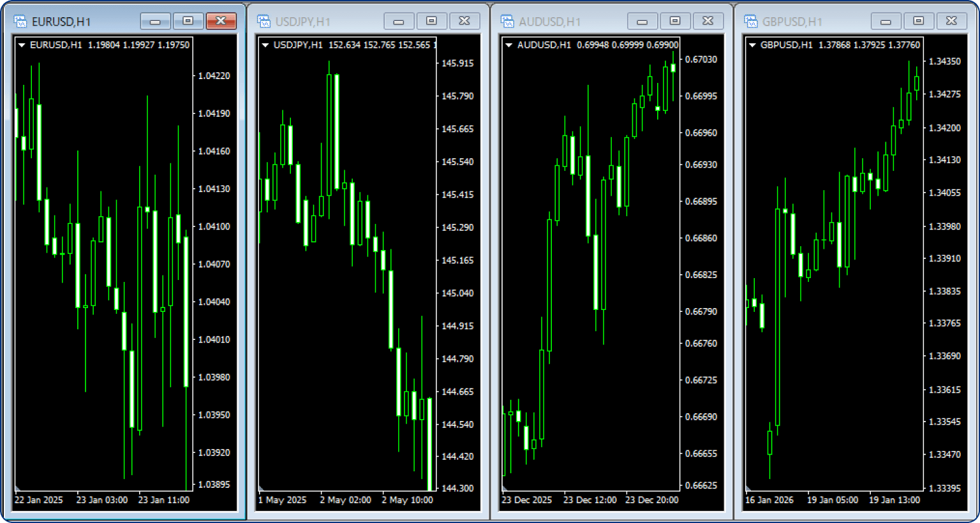The width and height of the screenshot is (980, 523).
Task: Click the EURUSD,H1 chart window icon
Action: (x=20, y=22)
